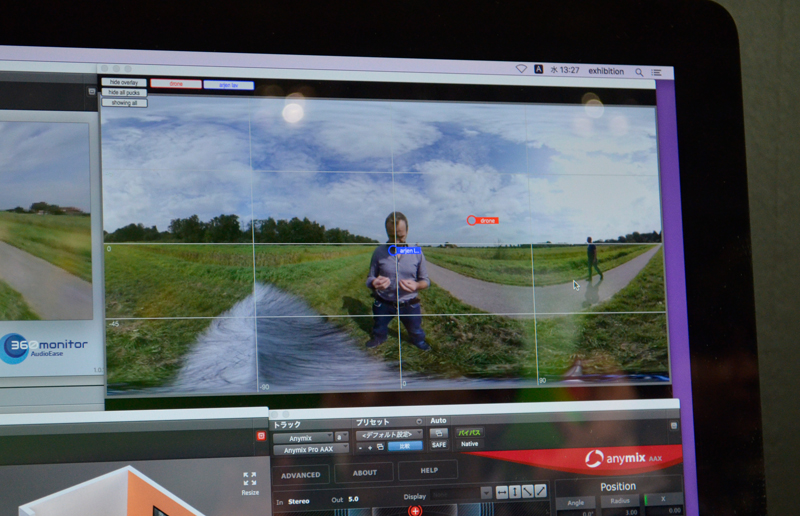800x516 pixels.
Task: Click the red drone puck circle in the video
Action: point(471,220)
